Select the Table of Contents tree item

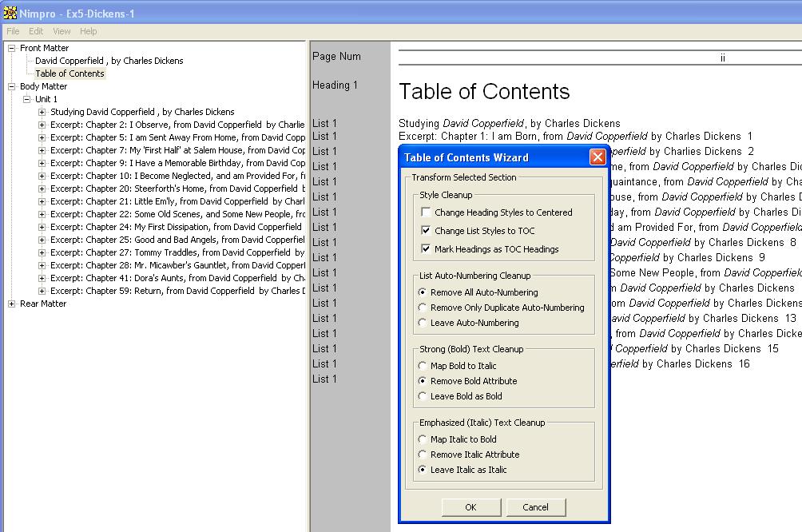point(69,73)
